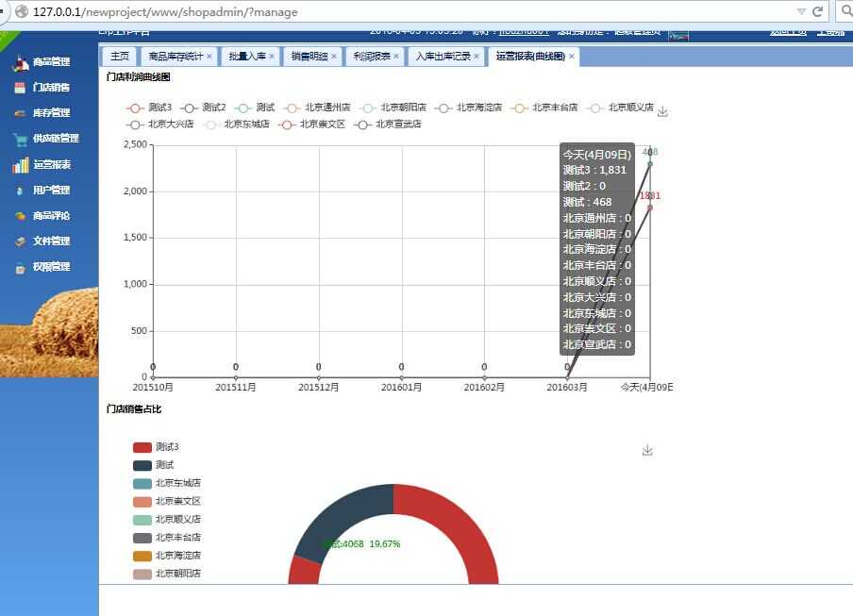This screenshot has width=853, height=616.
Task: Open 商品管理 in the sidebar
Action: 42,62
